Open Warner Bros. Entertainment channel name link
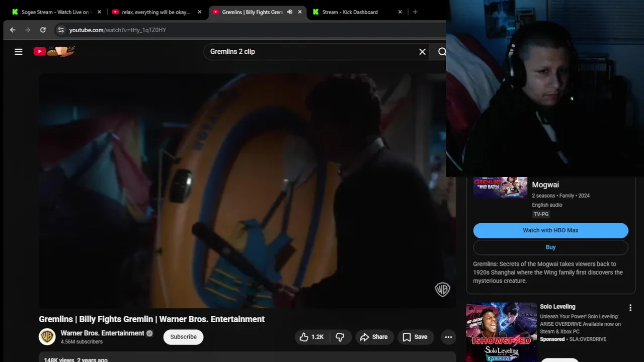This screenshot has width=644, height=362. (102, 333)
